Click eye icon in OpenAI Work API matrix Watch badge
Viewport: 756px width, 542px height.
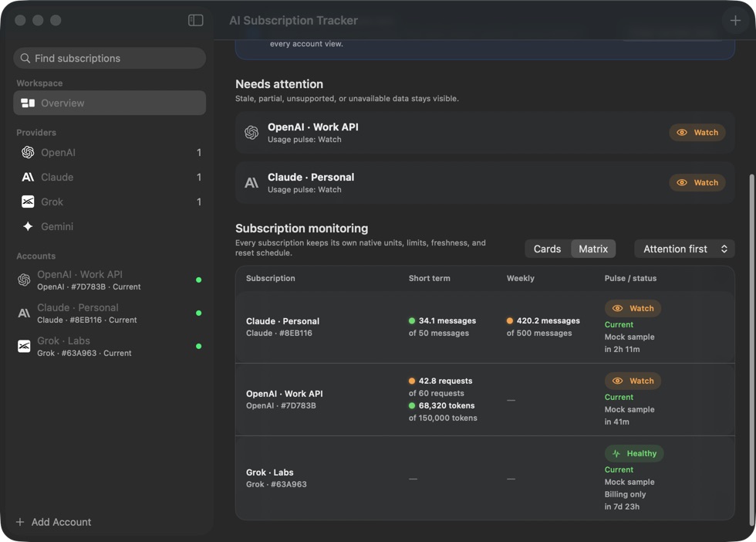618,381
